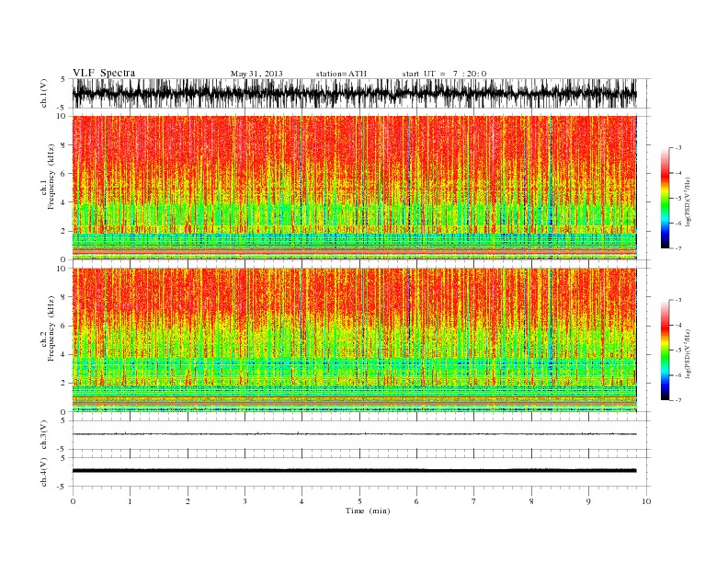
Task: Click tick label "2" on the time axis
Action: tap(188, 501)
